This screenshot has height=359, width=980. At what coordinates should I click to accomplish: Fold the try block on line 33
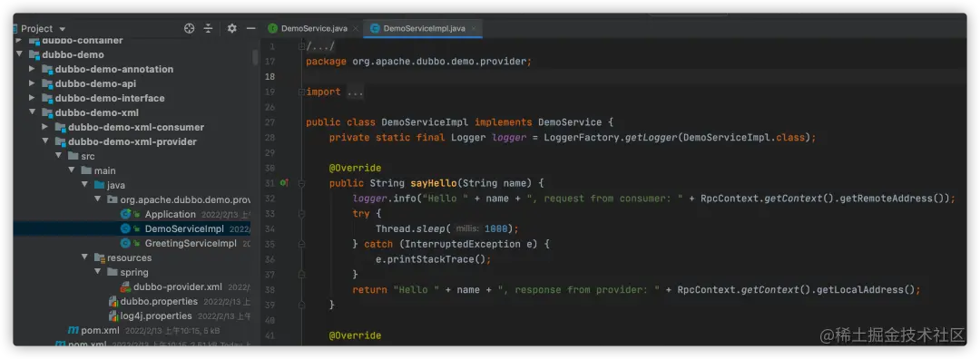pos(301,214)
